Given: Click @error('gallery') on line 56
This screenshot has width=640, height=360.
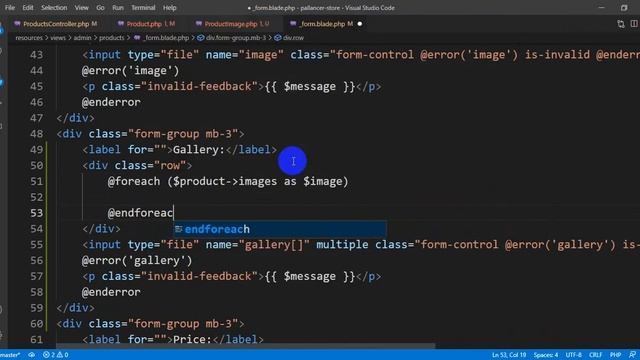Looking at the screenshot, I should coord(137,260).
